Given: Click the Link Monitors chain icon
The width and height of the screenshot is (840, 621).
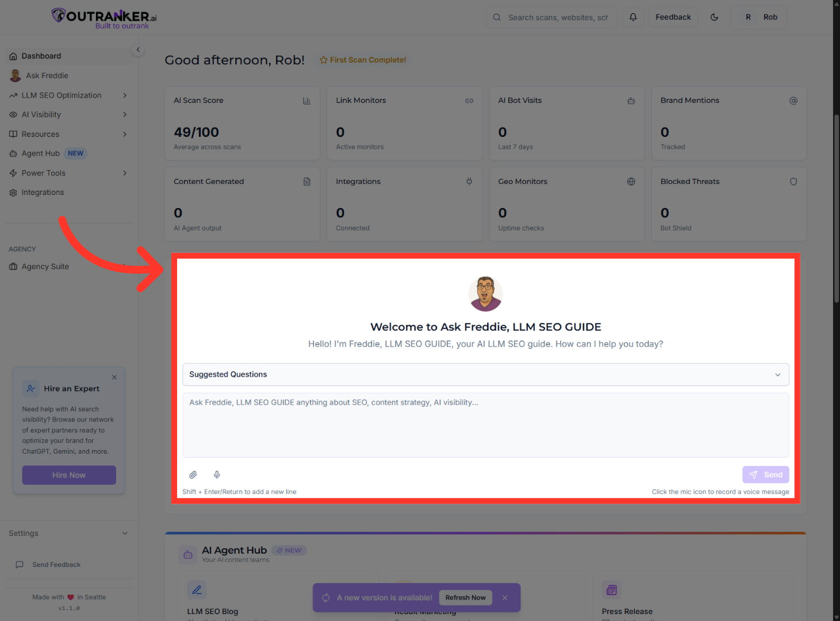Looking at the screenshot, I should click(469, 101).
